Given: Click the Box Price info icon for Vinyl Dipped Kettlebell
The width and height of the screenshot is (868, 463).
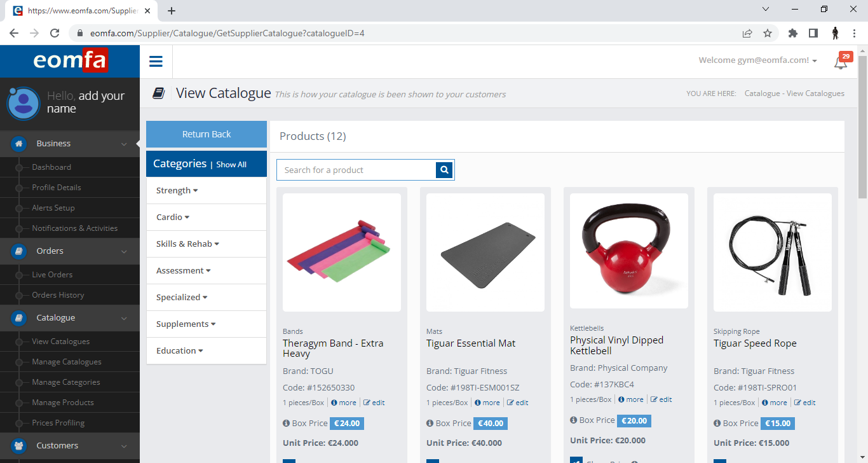Looking at the screenshot, I should [x=573, y=420].
